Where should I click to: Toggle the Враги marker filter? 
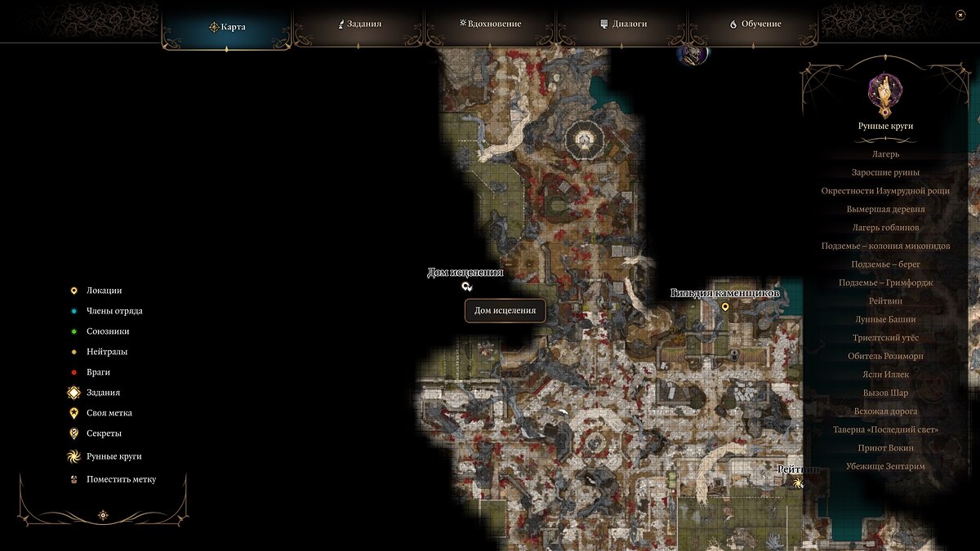(x=91, y=372)
